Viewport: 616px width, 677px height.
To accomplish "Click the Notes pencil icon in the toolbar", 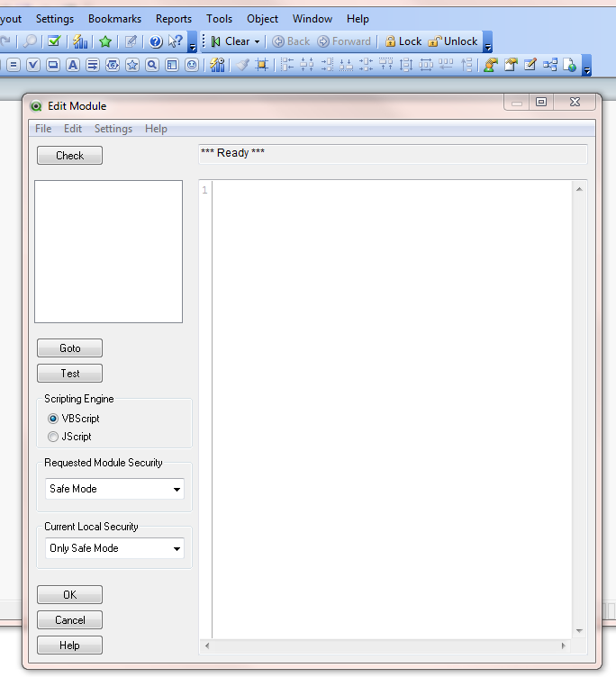I will pos(131,41).
